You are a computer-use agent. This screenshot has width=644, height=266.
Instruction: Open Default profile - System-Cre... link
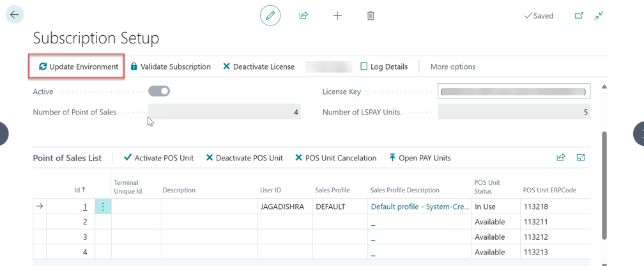(x=420, y=207)
